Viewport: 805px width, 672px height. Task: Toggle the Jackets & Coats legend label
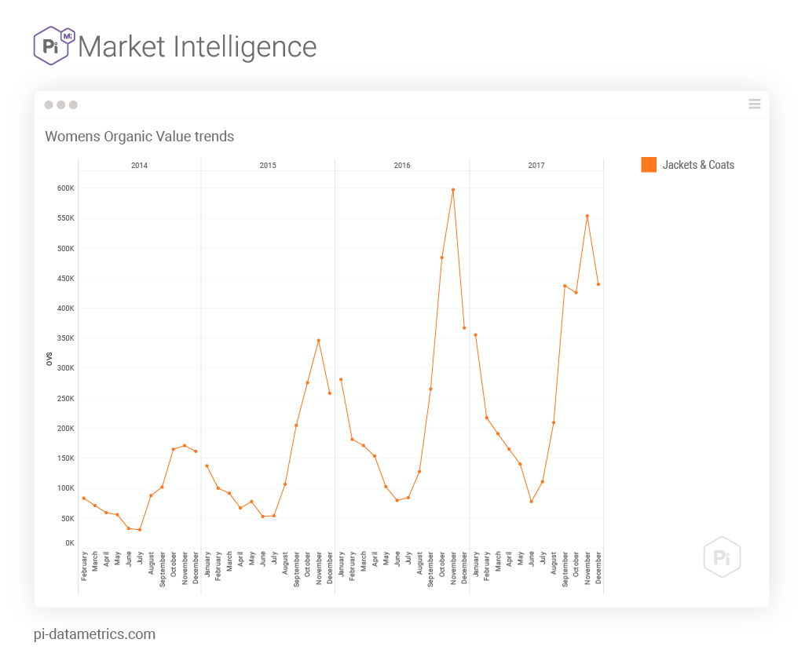[x=698, y=165]
